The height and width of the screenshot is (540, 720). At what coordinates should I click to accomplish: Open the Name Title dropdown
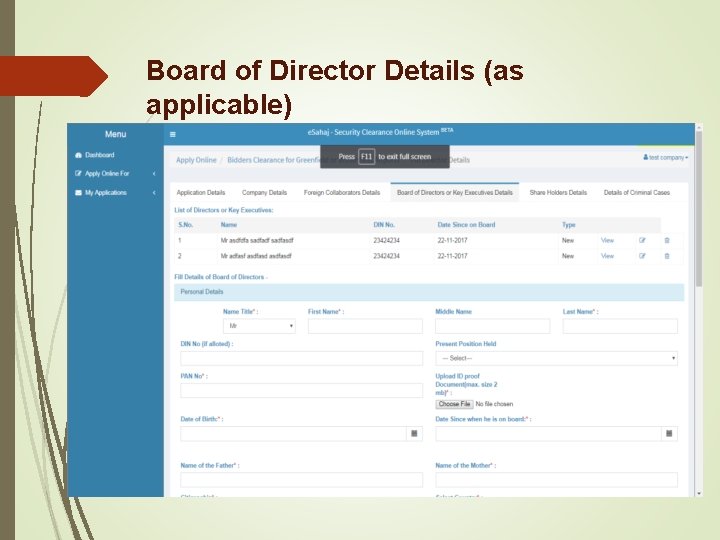[x=259, y=326]
